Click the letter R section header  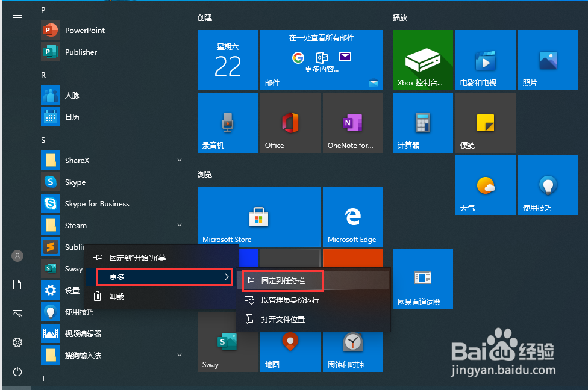click(x=43, y=75)
